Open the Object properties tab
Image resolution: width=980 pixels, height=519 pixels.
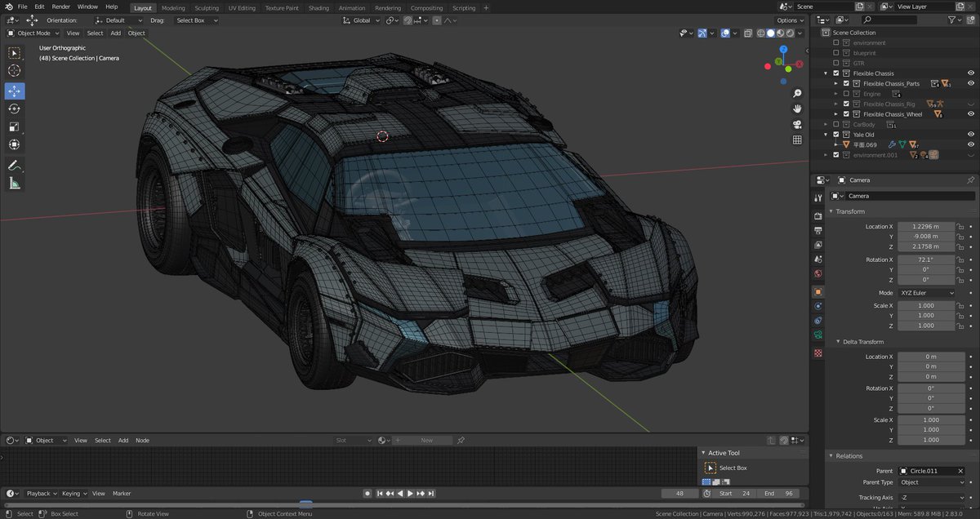click(818, 291)
